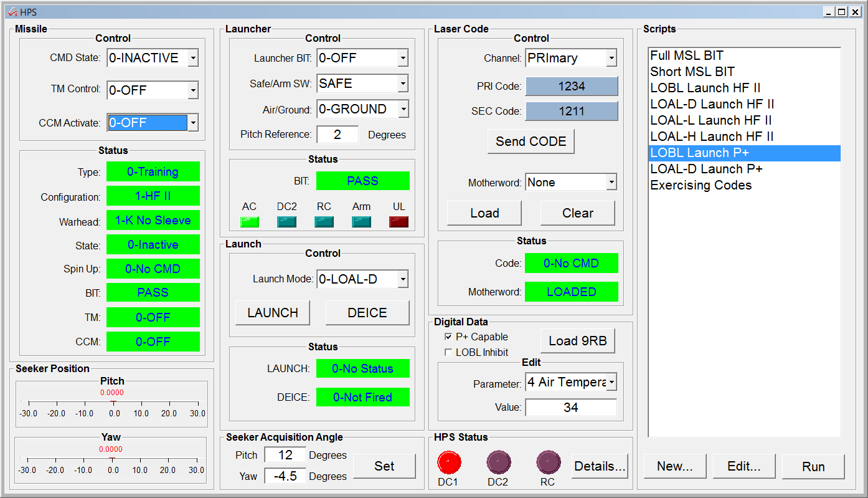Image resolution: width=868 pixels, height=498 pixels.
Task: Expand the laser code Channel dropdown
Action: coord(611,58)
